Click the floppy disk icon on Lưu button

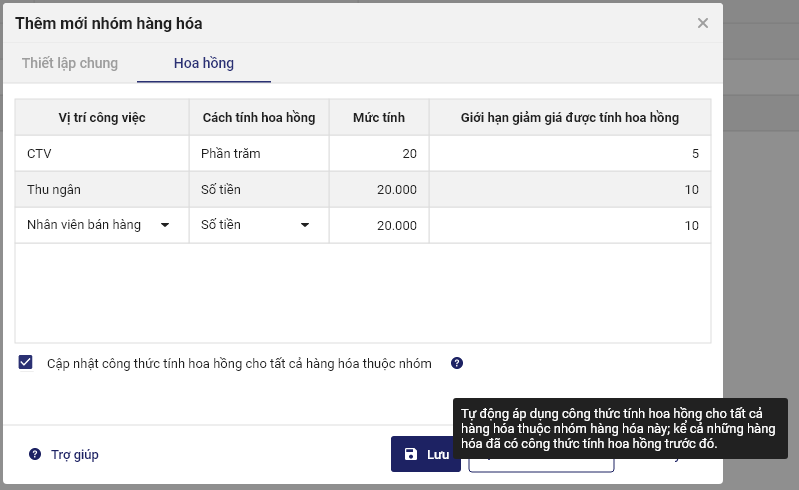pyautogui.click(x=411, y=454)
